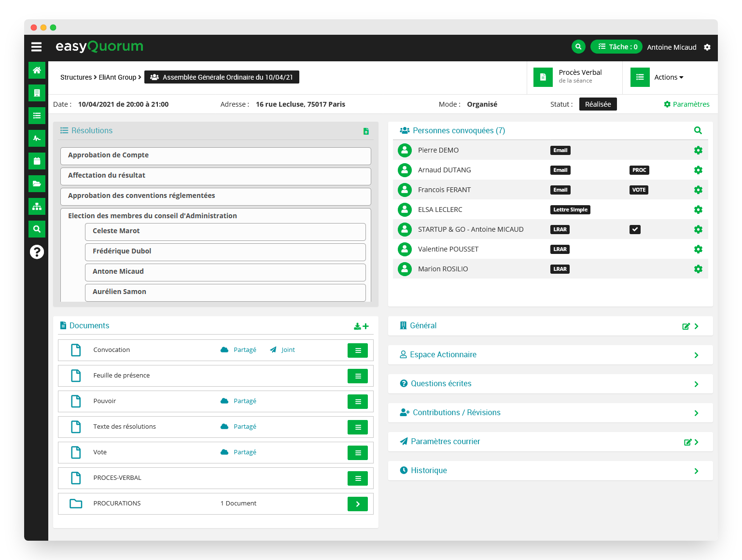Click the green search icon in the header
Image resolution: width=742 pixels, height=560 pixels.
[578, 47]
